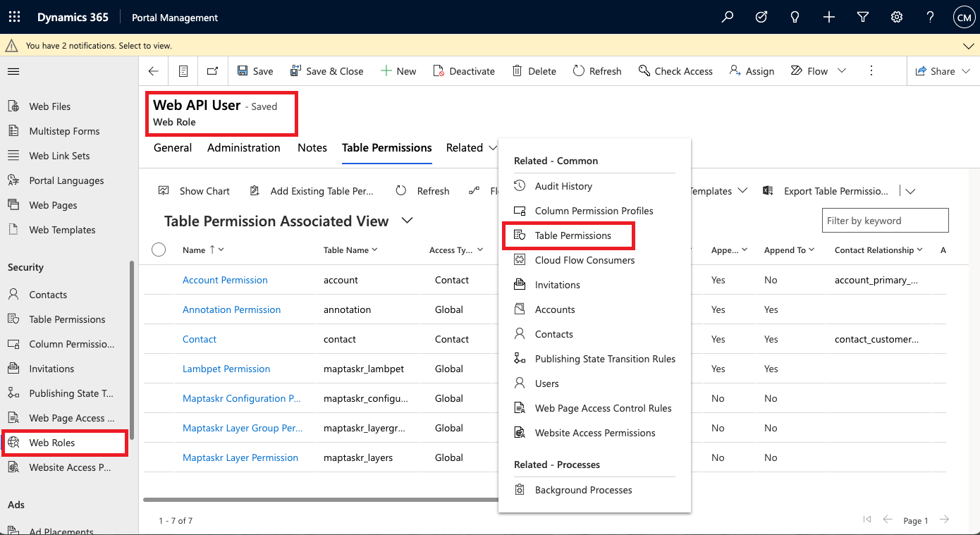980x535 pixels.
Task: Open the Maptaskr Layer Permission link
Action: [240, 457]
